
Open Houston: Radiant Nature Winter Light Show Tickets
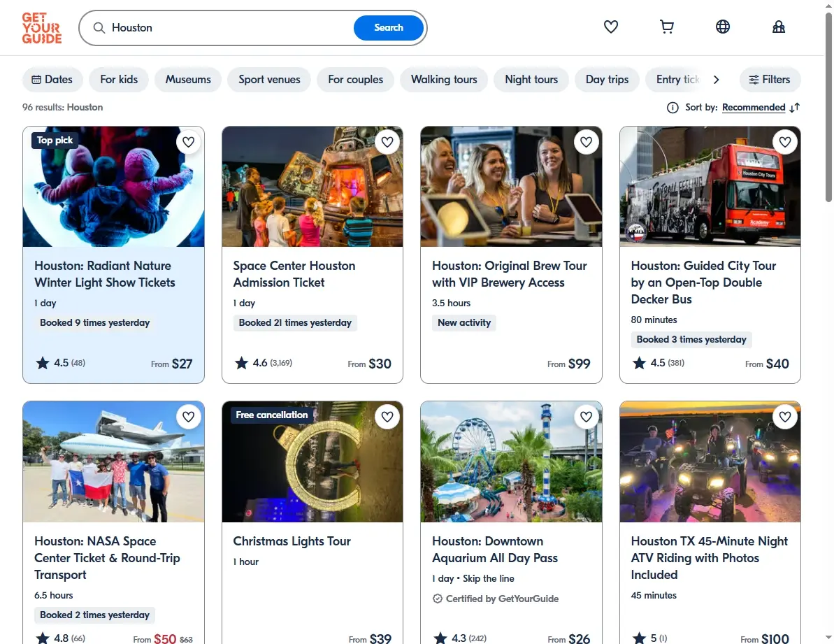105,274
